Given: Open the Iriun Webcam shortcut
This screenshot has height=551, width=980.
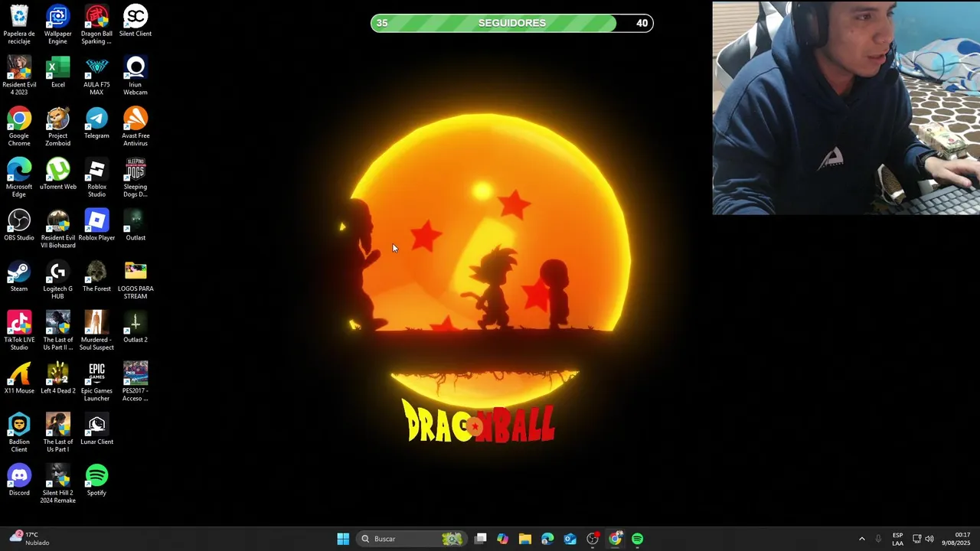Looking at the screenshot, I should click(x=136, y=76).
